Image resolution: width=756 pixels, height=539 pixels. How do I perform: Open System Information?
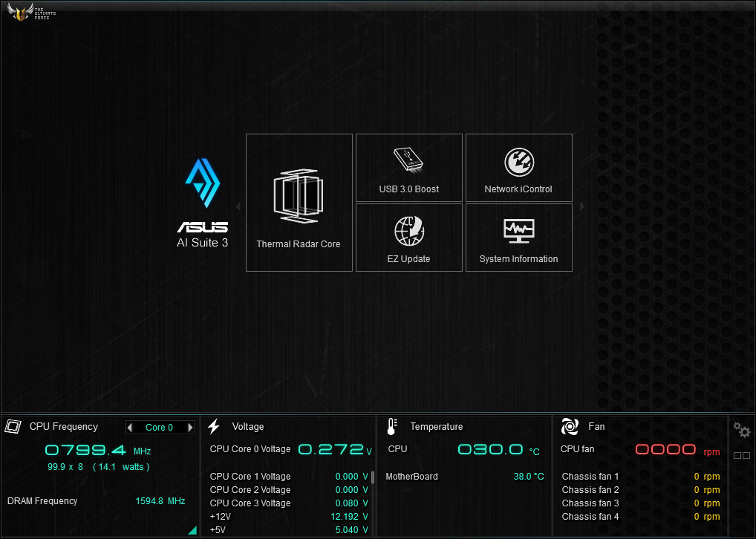tap(519, 238)
